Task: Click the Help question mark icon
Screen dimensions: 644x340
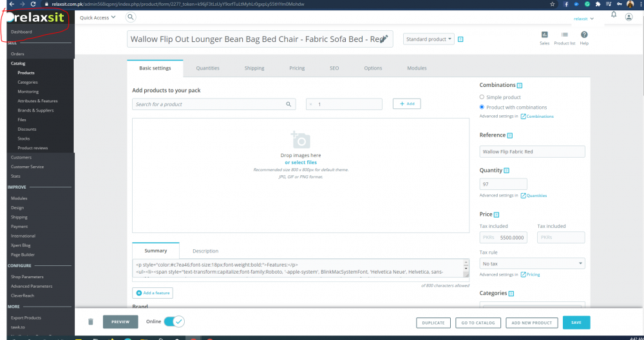Action: pos(584,35)
